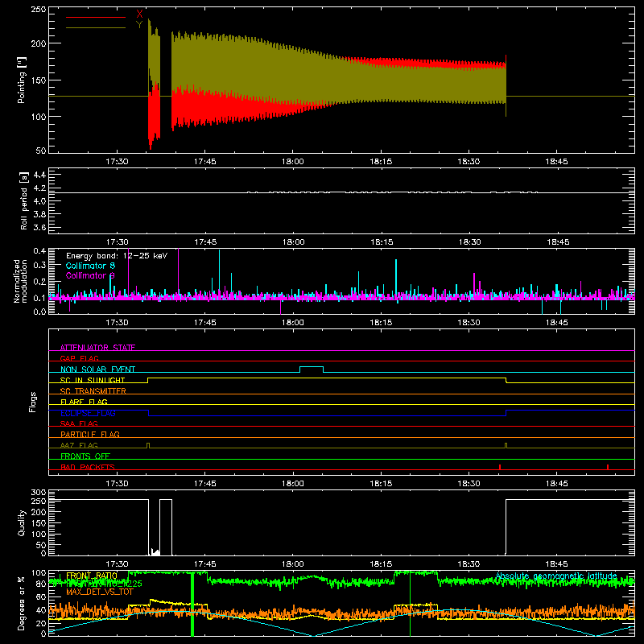Select the ATTENUATOR_STATE flag label
Screen dimensions: 644x644
(x=97, y=348)
